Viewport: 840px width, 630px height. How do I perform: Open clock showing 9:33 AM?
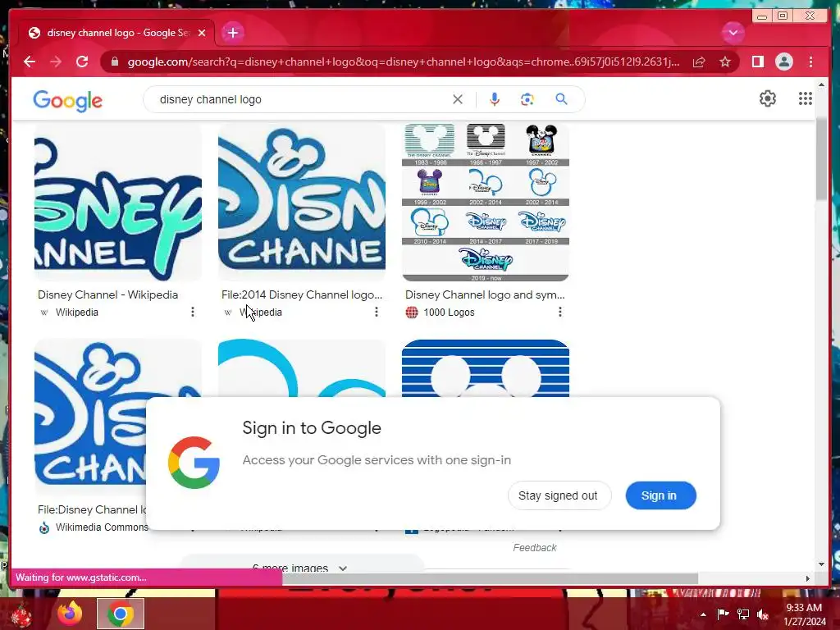click(x=804, y=614)
